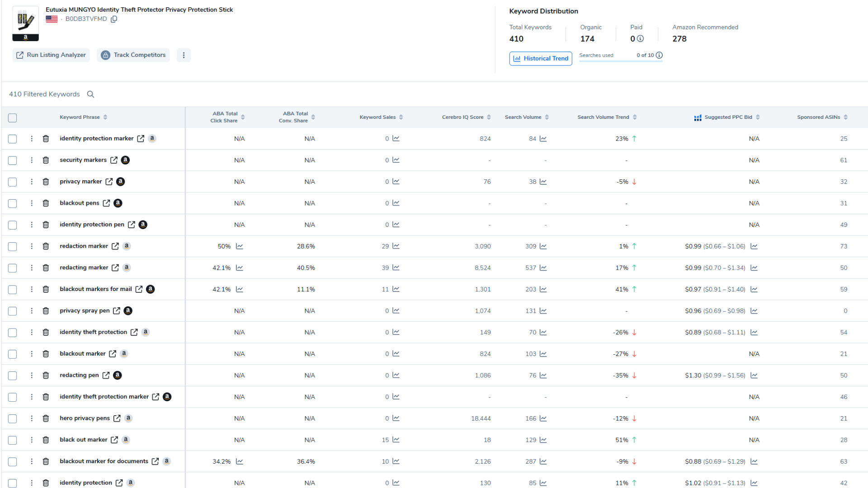Click Amazon badge next to 'blackout pens'
The image size is (868, 488).
click(x=118, y=203)
